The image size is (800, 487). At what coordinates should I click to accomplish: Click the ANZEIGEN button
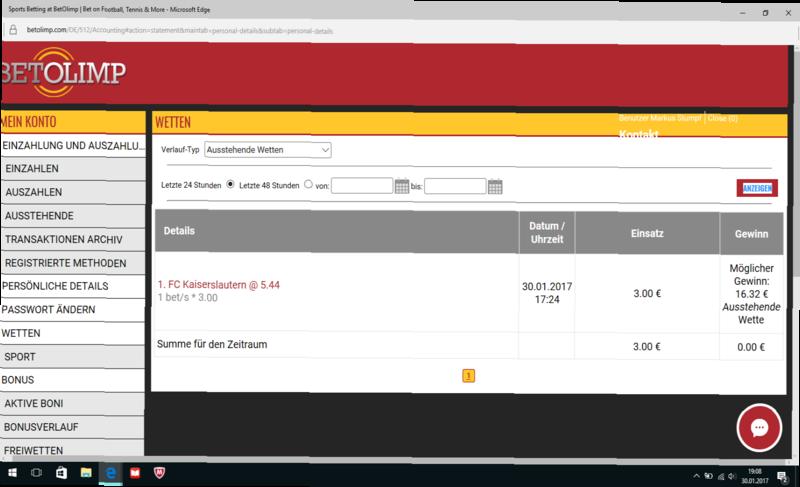pyautogui.click(x=757, y=188)
